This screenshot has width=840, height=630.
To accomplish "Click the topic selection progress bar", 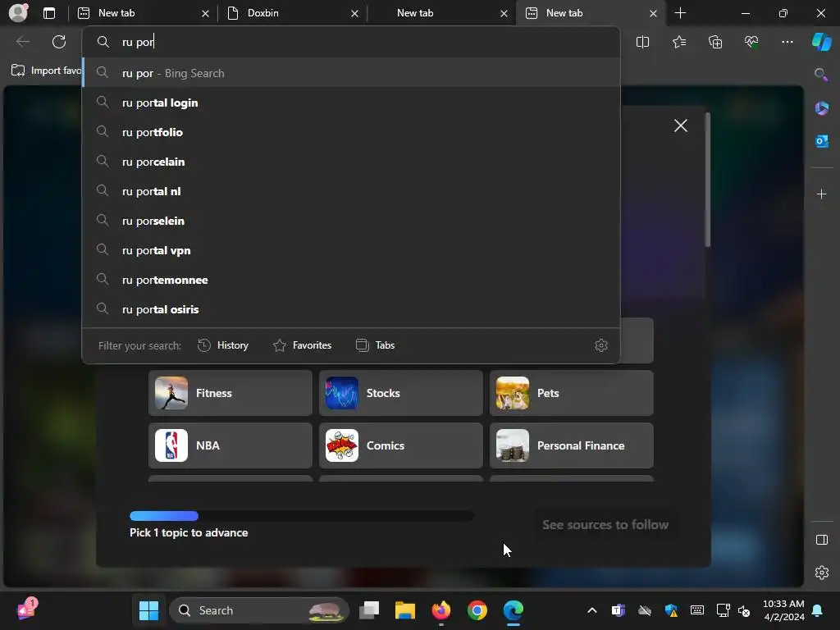I will click(x=302, y=516).
